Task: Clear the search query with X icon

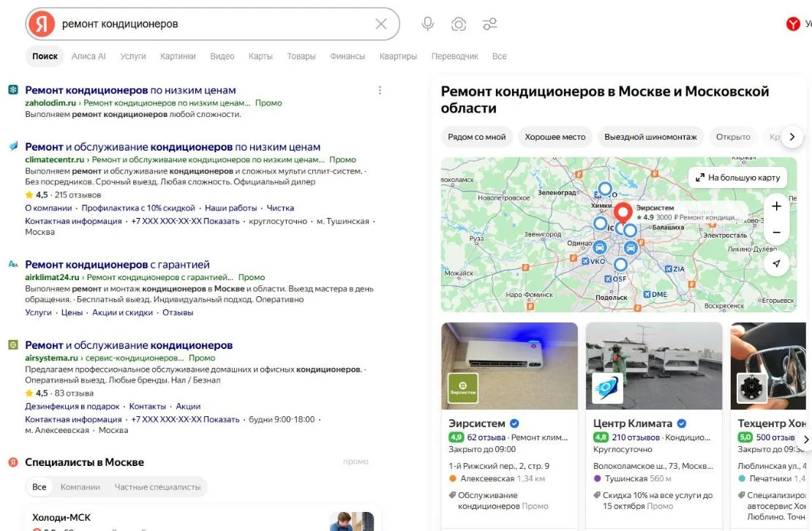Action: click(x=381, y=24)
